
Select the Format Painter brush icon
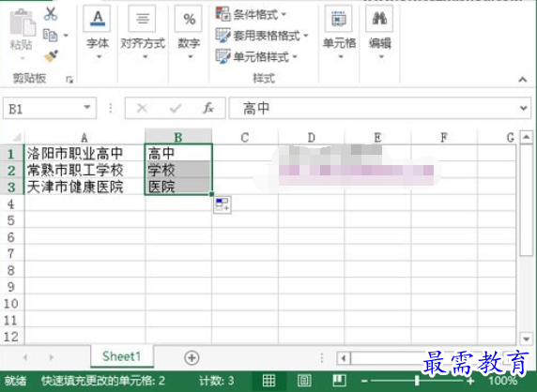[51, 56]
